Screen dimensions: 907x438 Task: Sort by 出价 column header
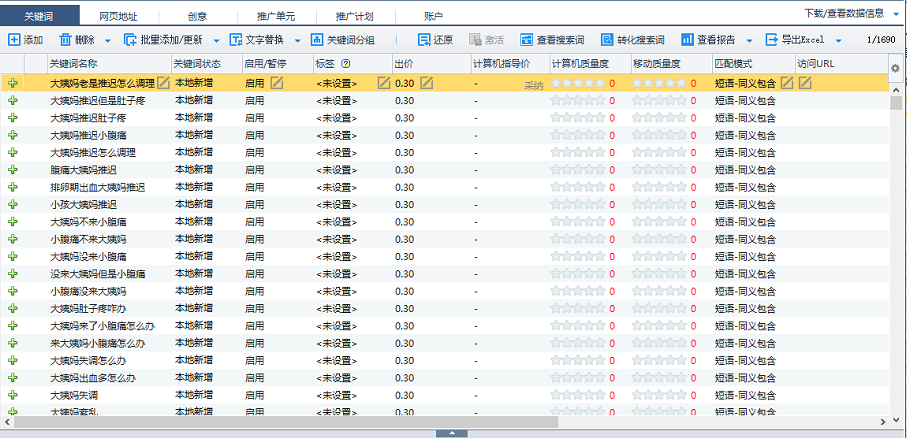tap(431, 64)
